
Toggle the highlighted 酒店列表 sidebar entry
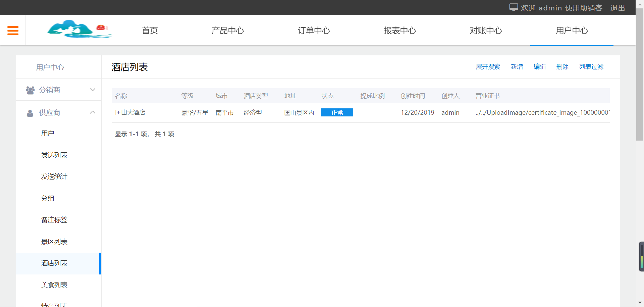(x=54, y=264)
